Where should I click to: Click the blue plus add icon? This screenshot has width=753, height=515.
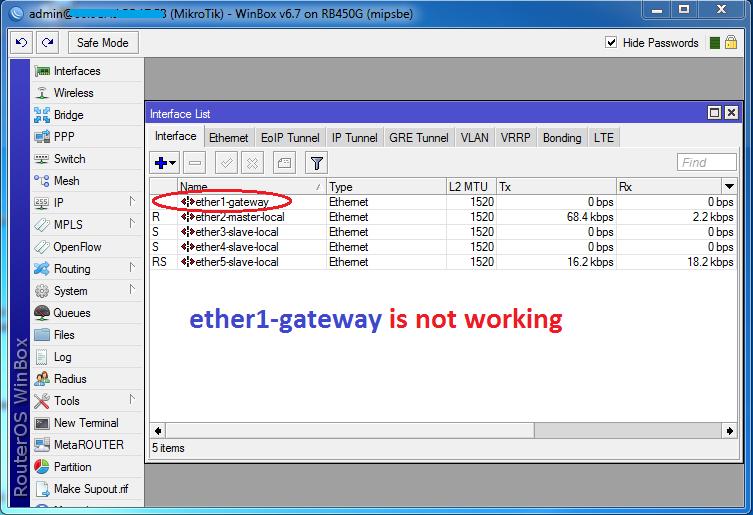(165, 163)
